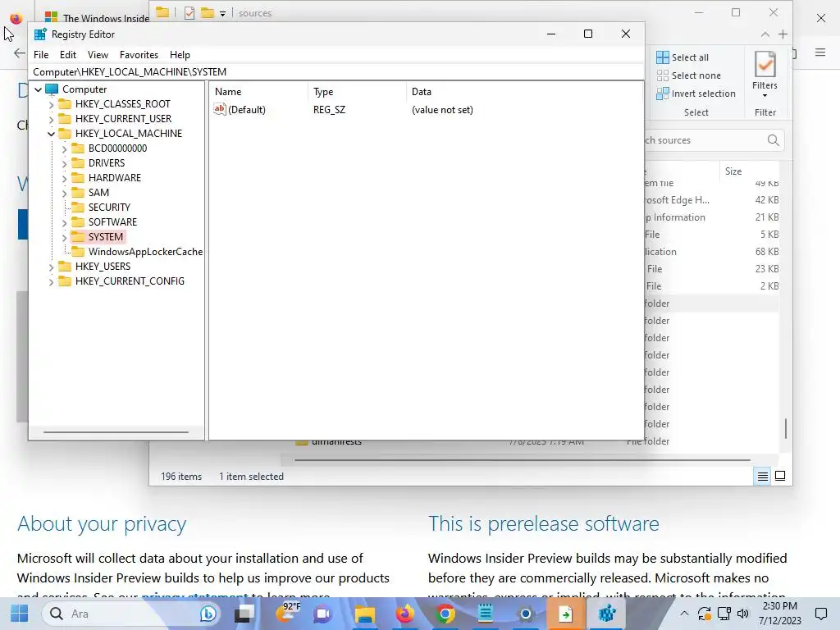Open the notification center icon

pyautogui.click(x=820, y=614)
